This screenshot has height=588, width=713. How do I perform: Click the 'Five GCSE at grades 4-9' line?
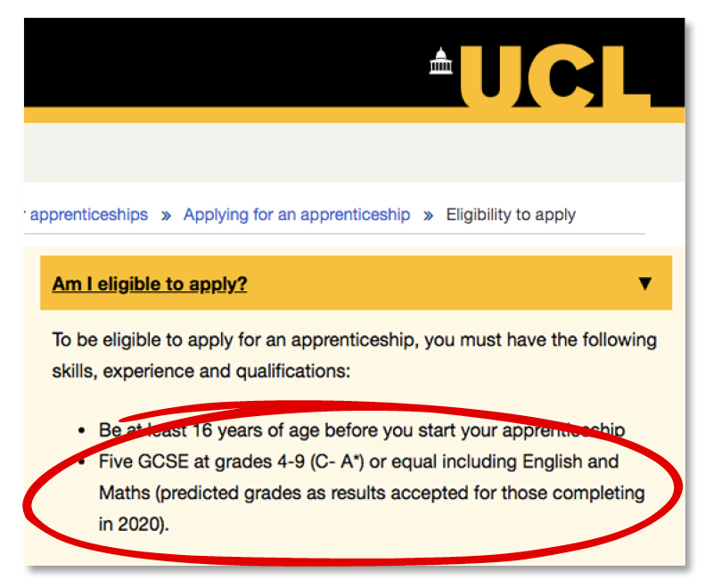point(359,461)
